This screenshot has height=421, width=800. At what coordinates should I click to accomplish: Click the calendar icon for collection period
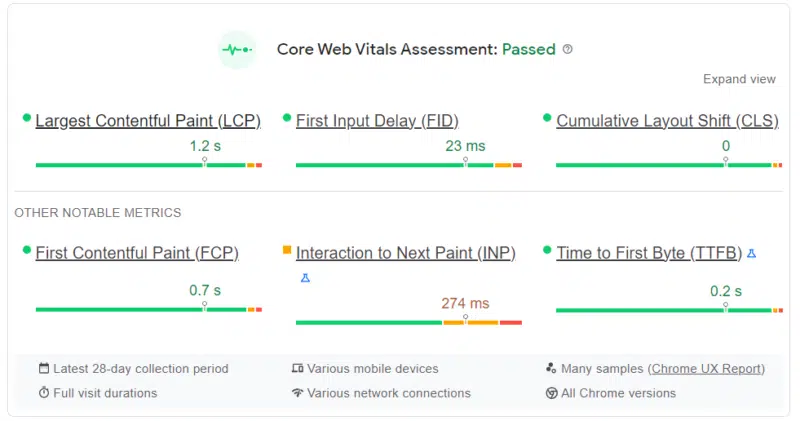43,369
